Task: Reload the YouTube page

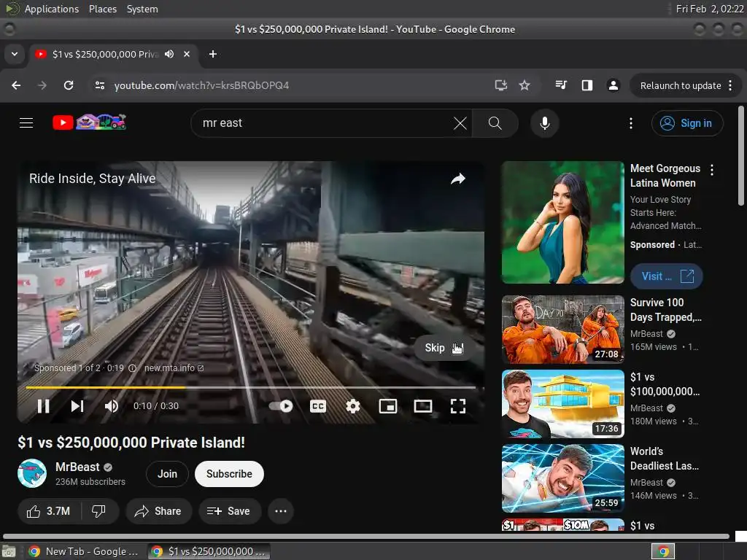Action: coord(69,85)
